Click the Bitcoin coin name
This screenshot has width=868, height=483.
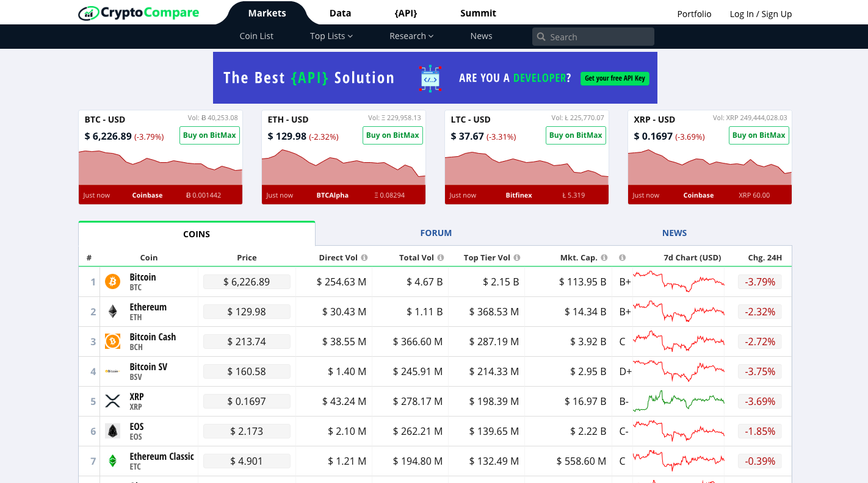pos(143,277)
